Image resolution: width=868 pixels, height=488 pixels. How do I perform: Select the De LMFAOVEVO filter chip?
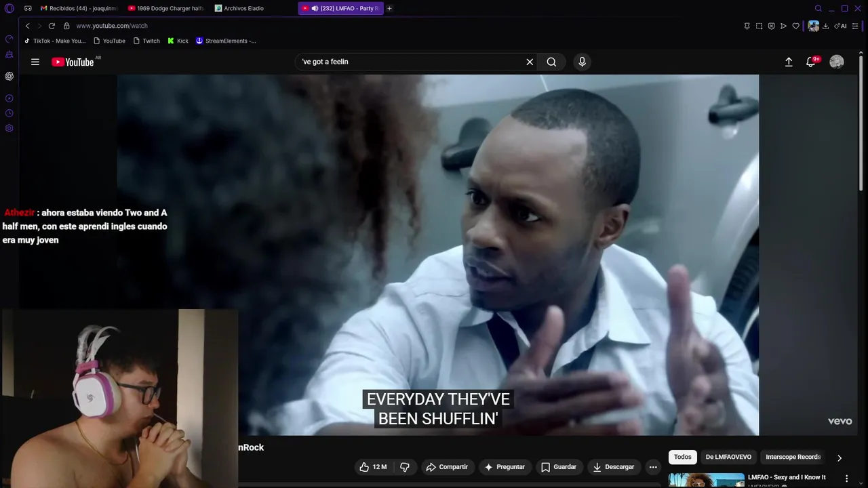tap(728, 457)
